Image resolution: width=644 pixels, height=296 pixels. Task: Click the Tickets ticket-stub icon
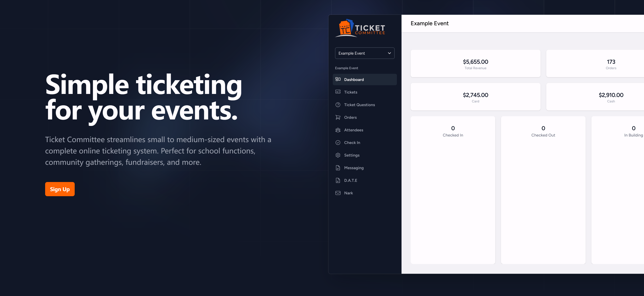pos(338,92)
